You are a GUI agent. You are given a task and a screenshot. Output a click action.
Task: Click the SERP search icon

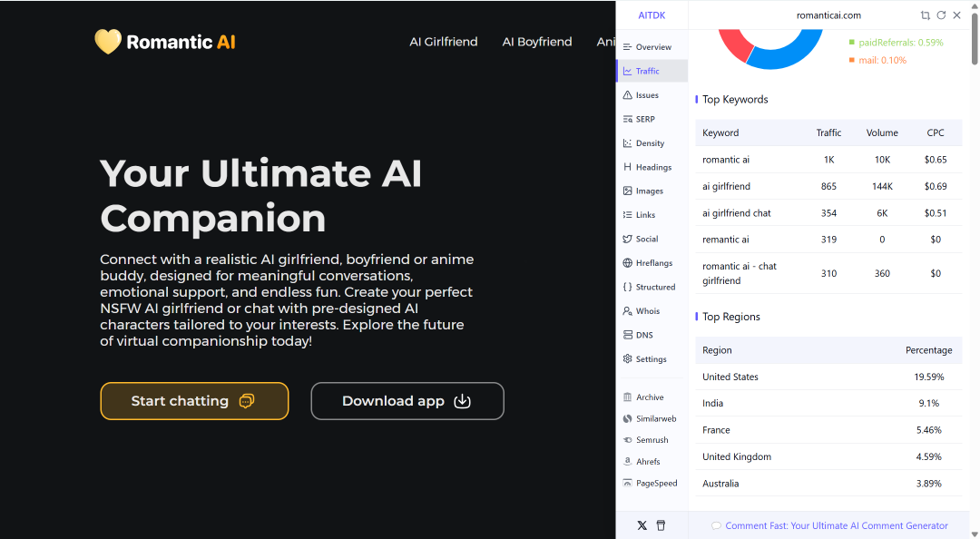pos(628,119)
